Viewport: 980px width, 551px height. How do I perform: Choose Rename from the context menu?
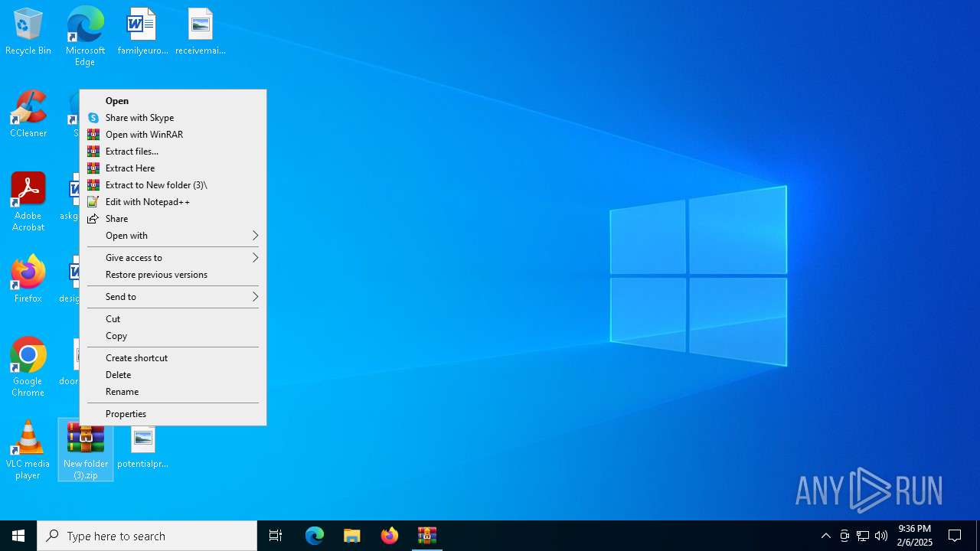173,392
